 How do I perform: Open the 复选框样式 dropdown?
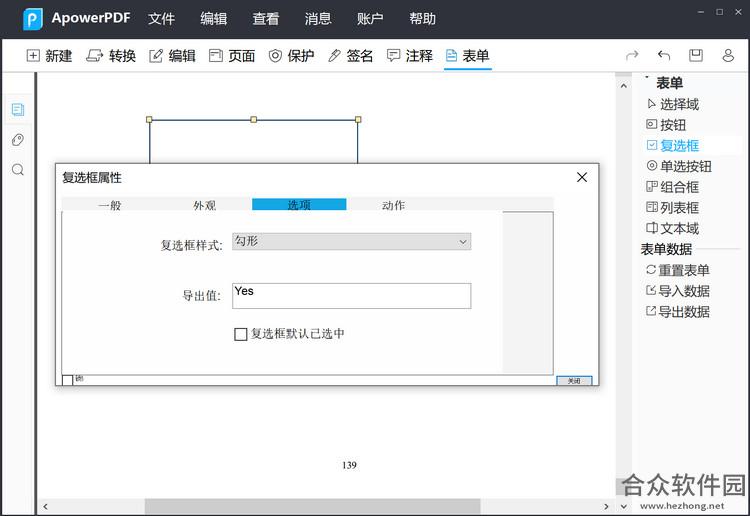(x=352, y=242)
